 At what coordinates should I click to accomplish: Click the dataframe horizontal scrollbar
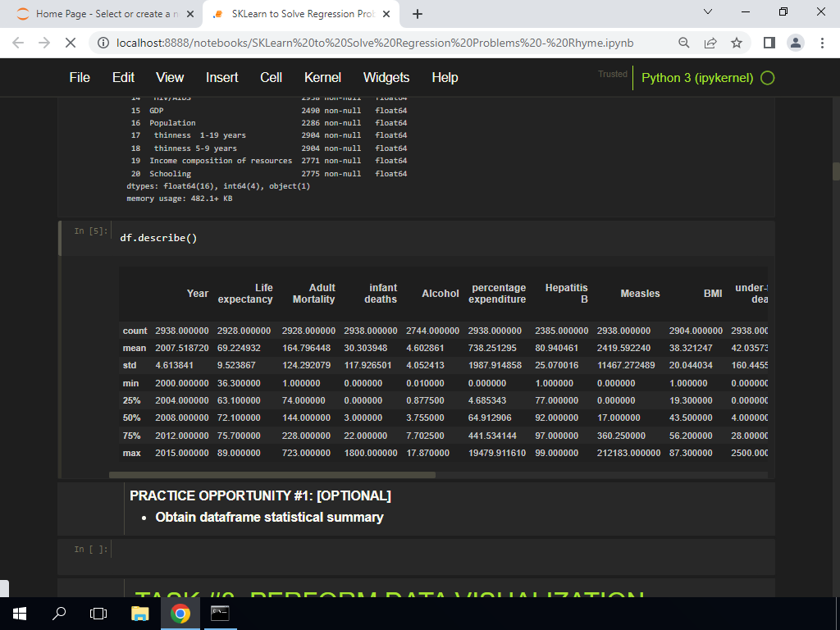point(272,475)
